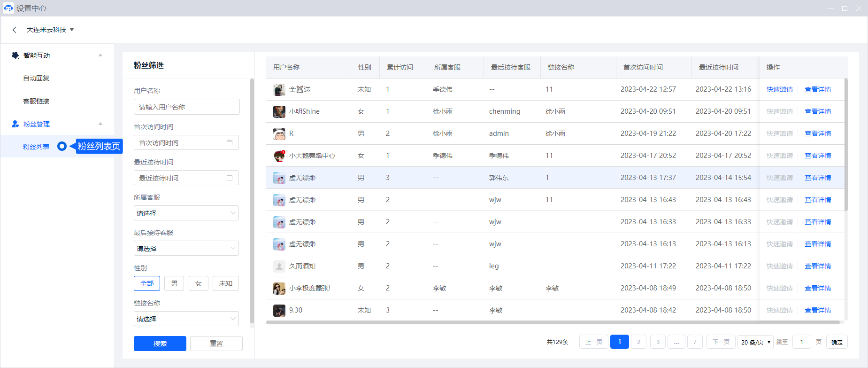Screen dimensions: 868x368
Task: Click the 粉丝管理 user icon
Action: point(15,124)
